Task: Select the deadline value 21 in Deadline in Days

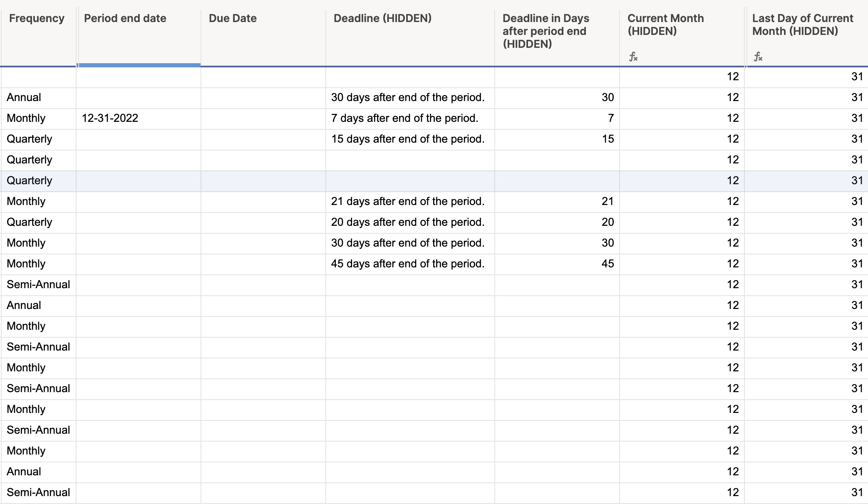Action: pyautogui.click(x=609, y=201)
